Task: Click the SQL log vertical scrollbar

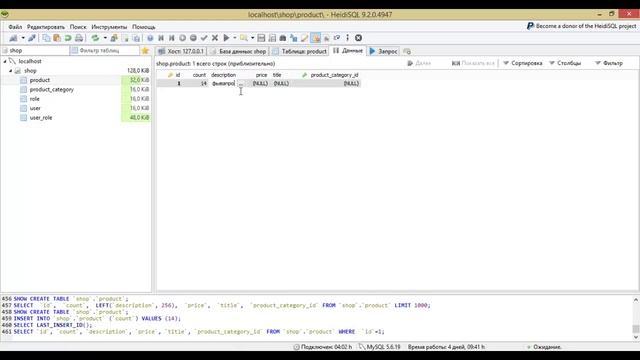Action: (636, 318)
